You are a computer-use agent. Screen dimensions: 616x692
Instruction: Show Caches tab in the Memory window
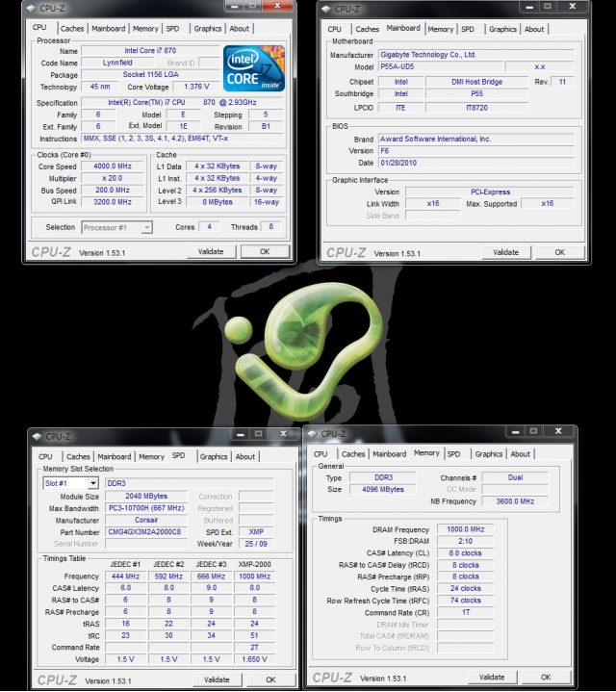[x=353, y=454]
